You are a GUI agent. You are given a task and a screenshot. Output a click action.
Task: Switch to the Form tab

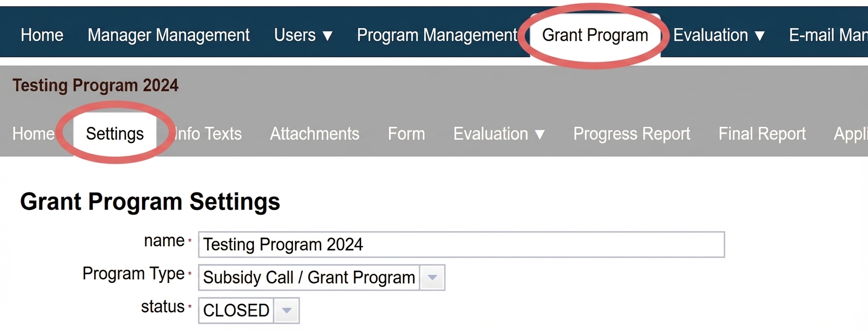click(407, 134)
